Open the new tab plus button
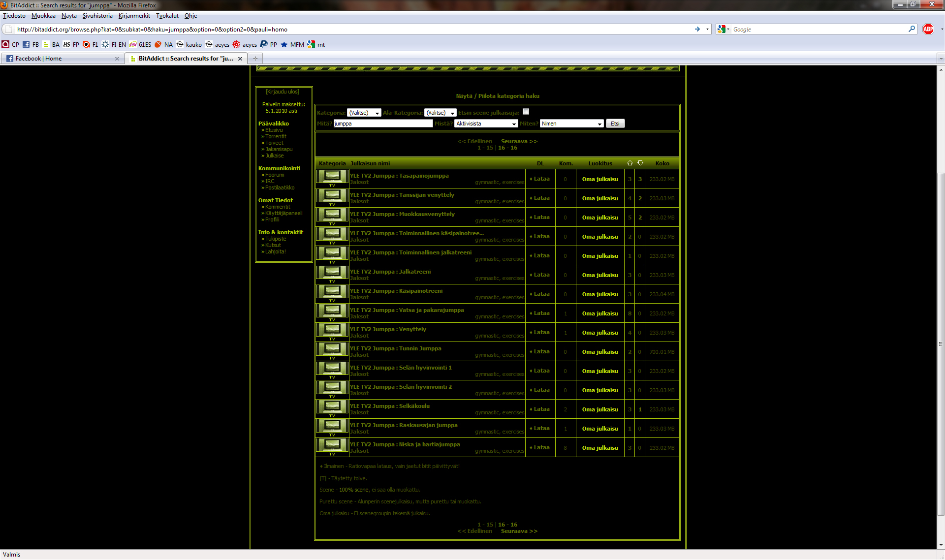The width and height of the screenshot is (945, 560). (255, 59)
